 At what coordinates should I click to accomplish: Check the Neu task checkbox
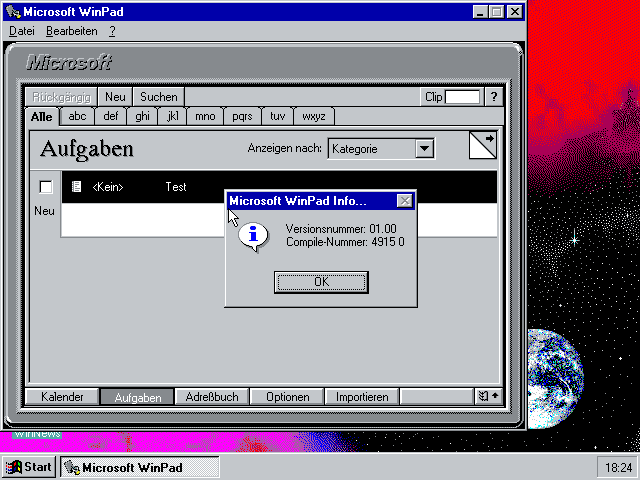[x=46, y=187]
